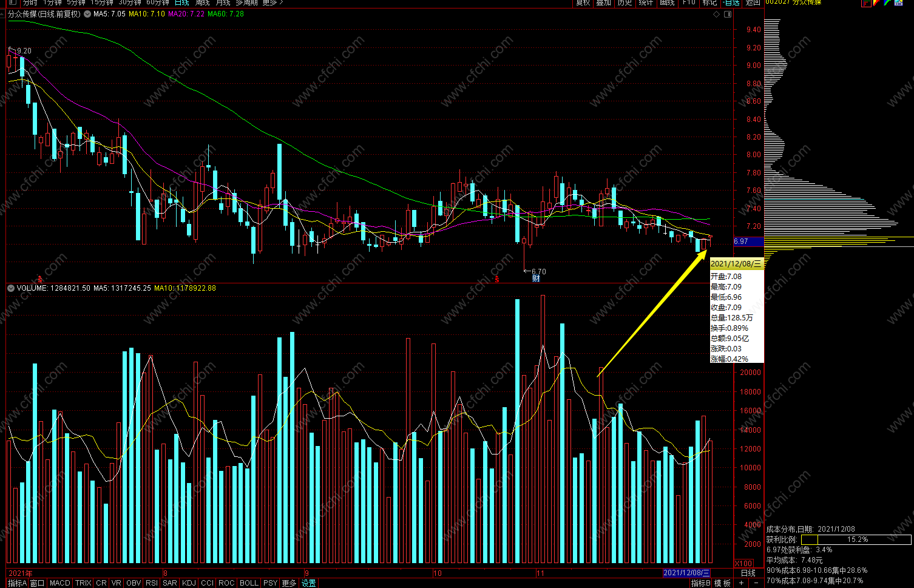This screenshot has width=914, height=588.
Task: Click the 日线 label at bottom right
Action: [x=748, y=573]
